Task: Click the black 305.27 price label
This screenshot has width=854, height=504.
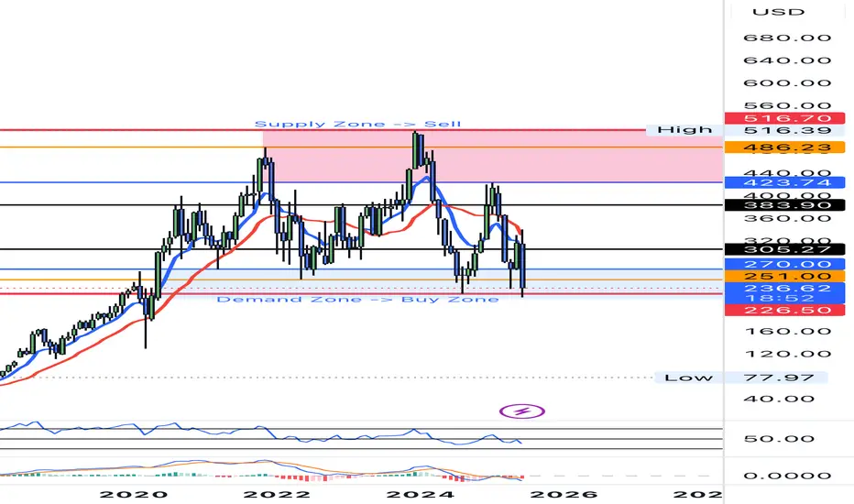Action: [785, 249]
